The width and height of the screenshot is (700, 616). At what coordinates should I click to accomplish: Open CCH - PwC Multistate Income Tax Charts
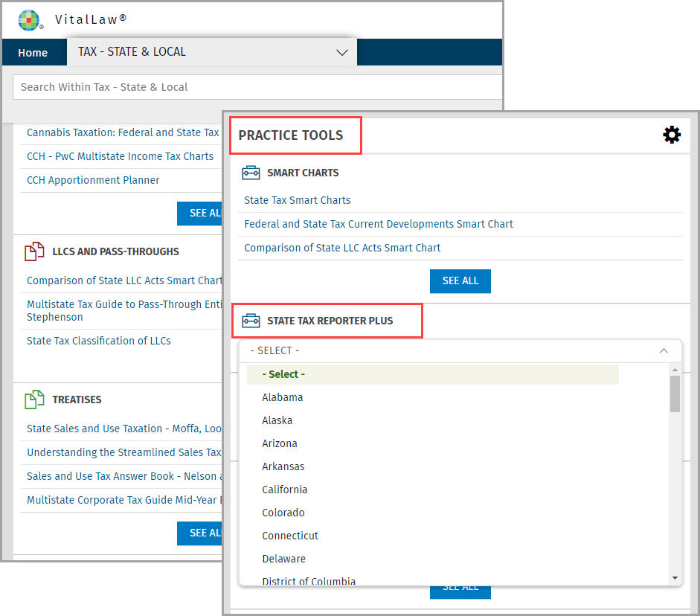click(x=120, y=156)
